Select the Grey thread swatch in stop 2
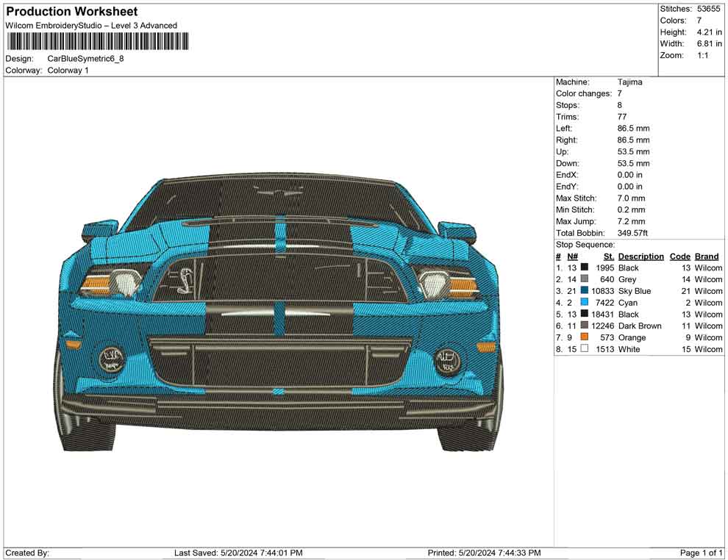 click(585, 279)
